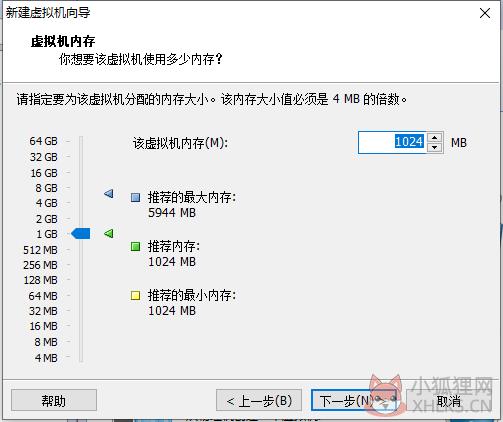503x422 pixels.
Task: Select the 16 GB slider label
Action: point(44,173)
